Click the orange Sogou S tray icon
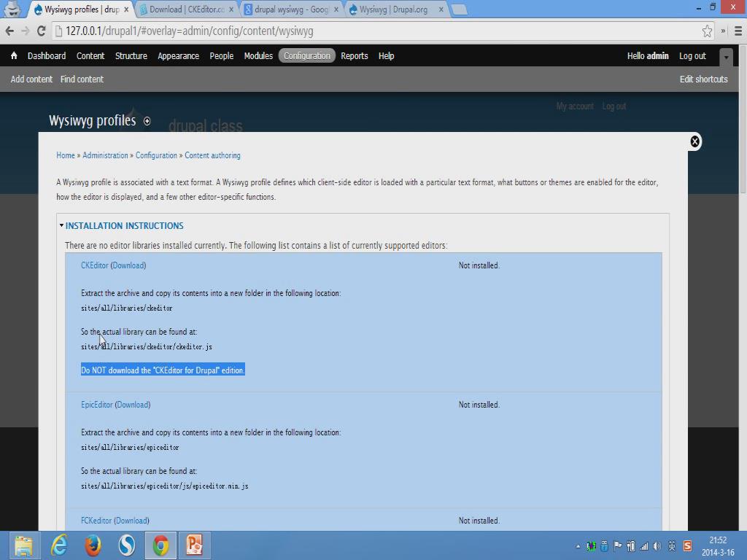This screenshot has width=747, height=560. 687,545
